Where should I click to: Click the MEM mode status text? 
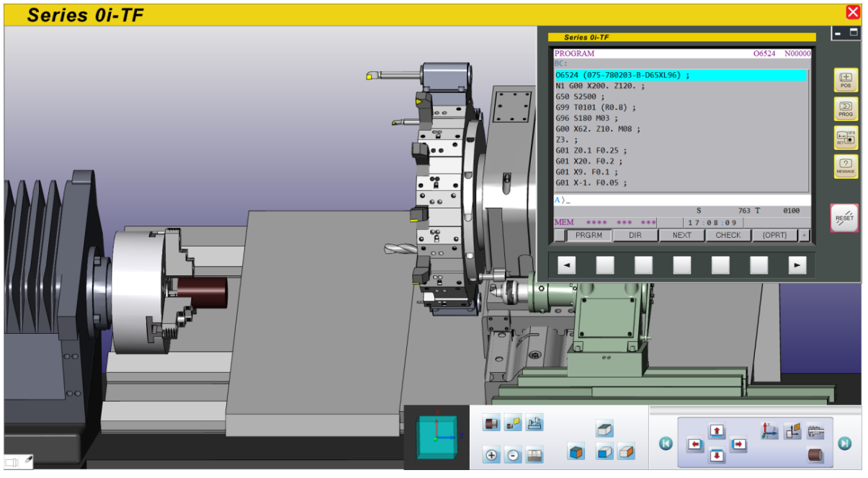564,223
